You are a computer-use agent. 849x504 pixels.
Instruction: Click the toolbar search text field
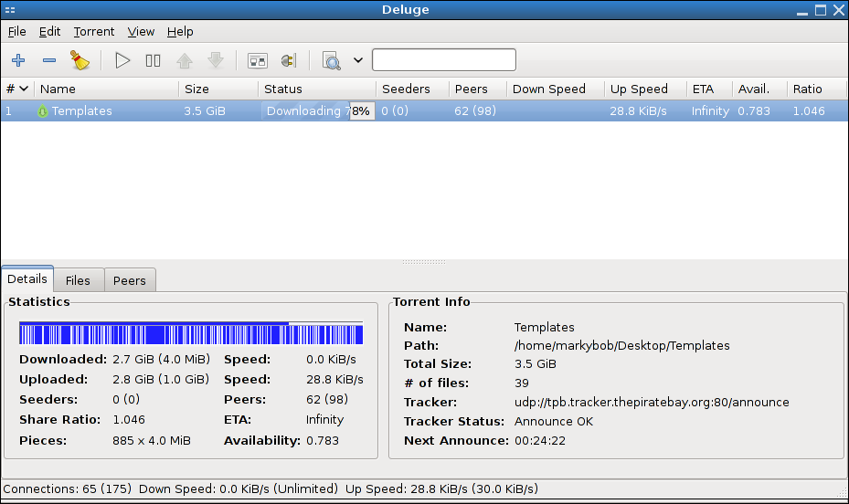click(x=443, y=60)
